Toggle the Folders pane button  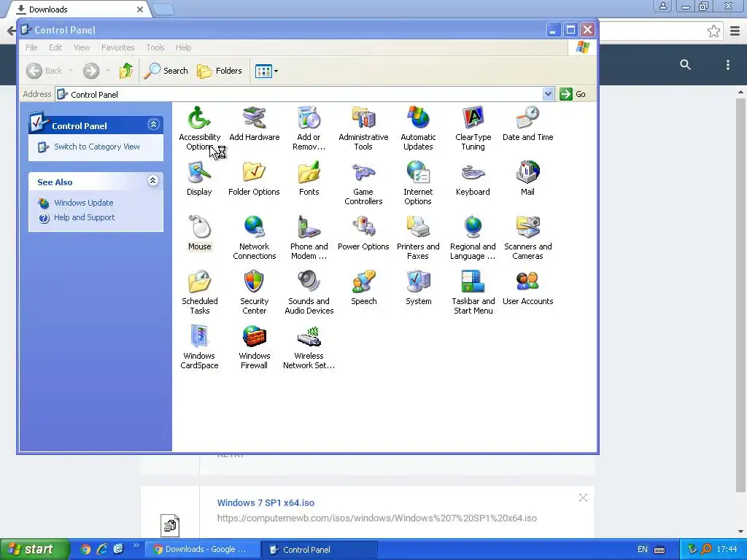coord(220,71)
